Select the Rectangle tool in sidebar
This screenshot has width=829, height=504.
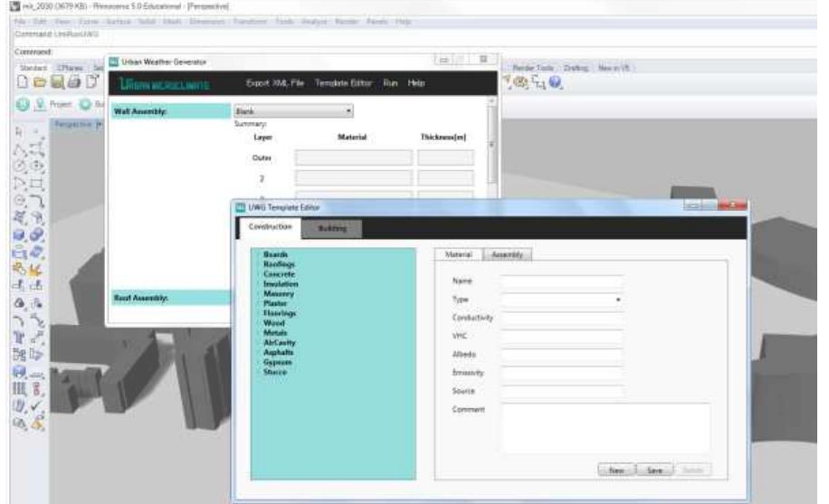[36, 184]
